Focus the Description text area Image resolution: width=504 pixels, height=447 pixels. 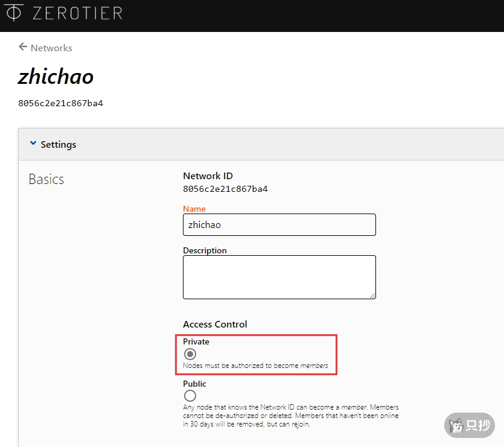pyautogui.click(x=279, y=277)
